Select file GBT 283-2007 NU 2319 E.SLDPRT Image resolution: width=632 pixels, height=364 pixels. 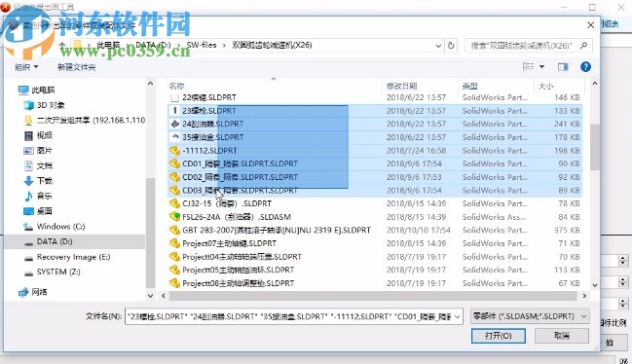point(374,230)
